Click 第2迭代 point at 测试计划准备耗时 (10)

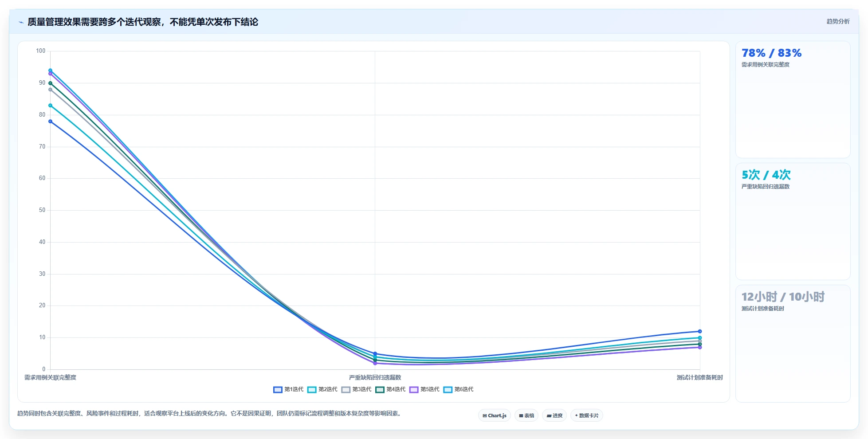coord(700,338)
